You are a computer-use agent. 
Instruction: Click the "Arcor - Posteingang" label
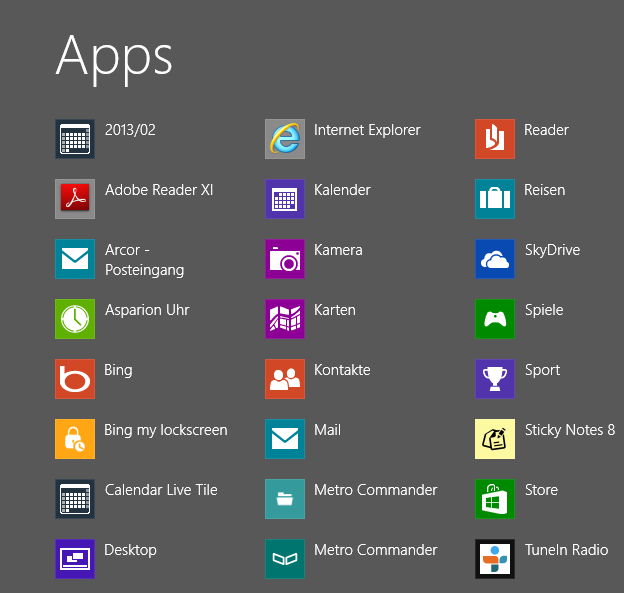(x=144, y=260)
